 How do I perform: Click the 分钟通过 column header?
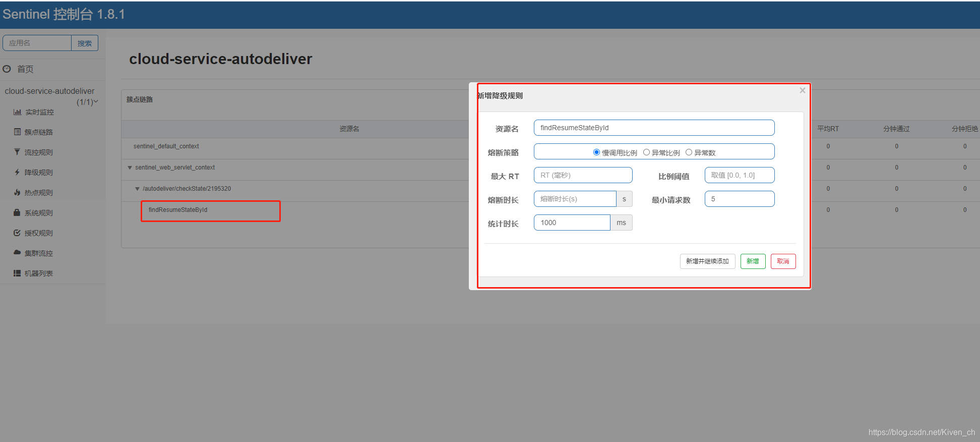coord(896,129)
